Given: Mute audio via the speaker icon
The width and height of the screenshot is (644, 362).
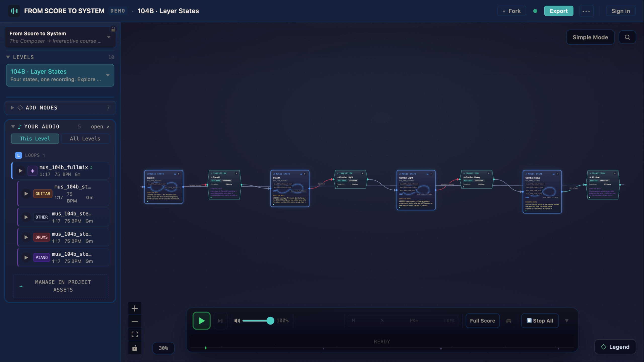Looking at the screenshot, I should click(237, 321).
